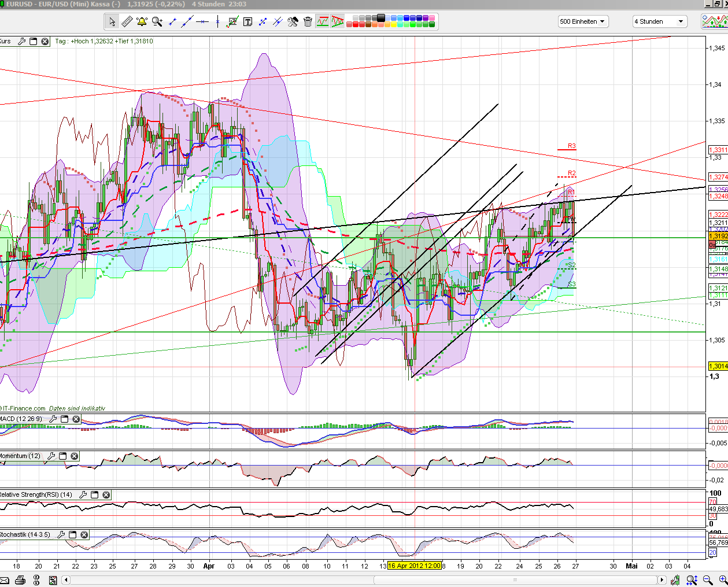Open the alert bell tool
This screenshot has width=728, height=587.
[x=142, y=21]
